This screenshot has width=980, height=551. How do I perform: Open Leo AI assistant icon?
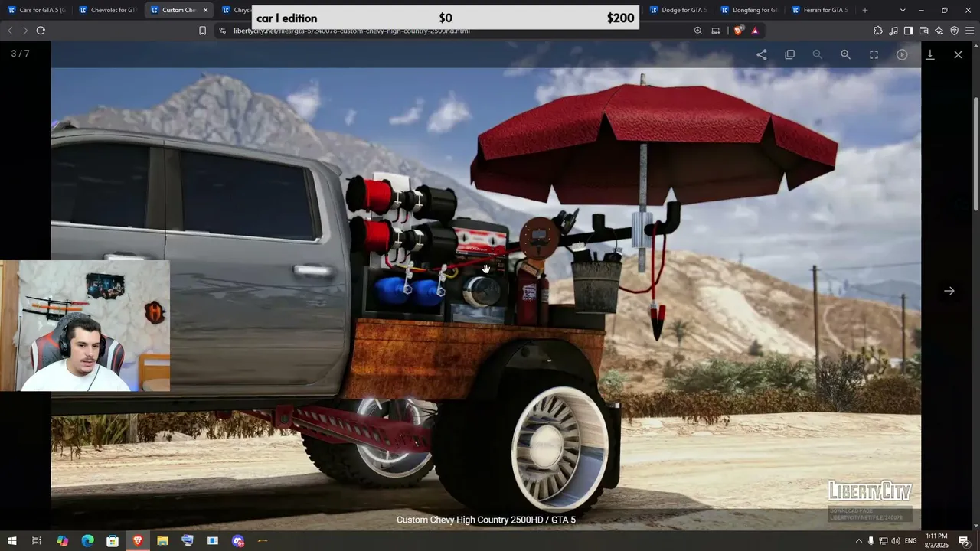click(x=939, y=31)
